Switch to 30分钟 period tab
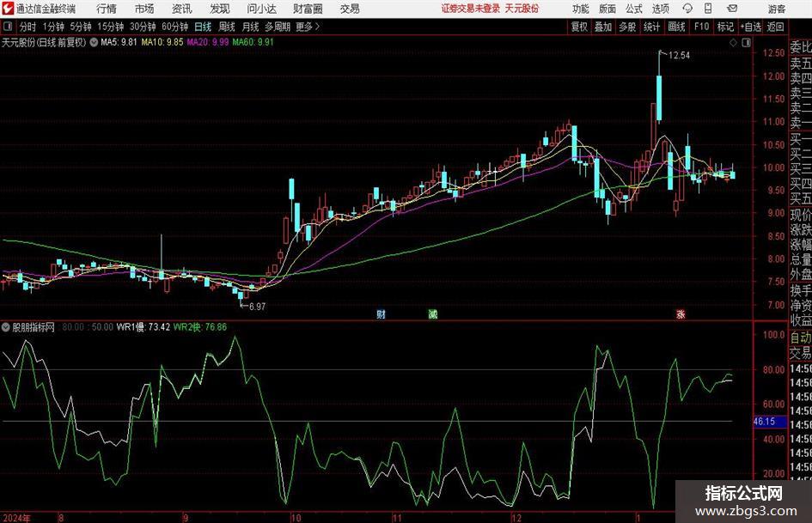Screen dimensions: 812x523 pyautogui.click(x=143, y=27)
